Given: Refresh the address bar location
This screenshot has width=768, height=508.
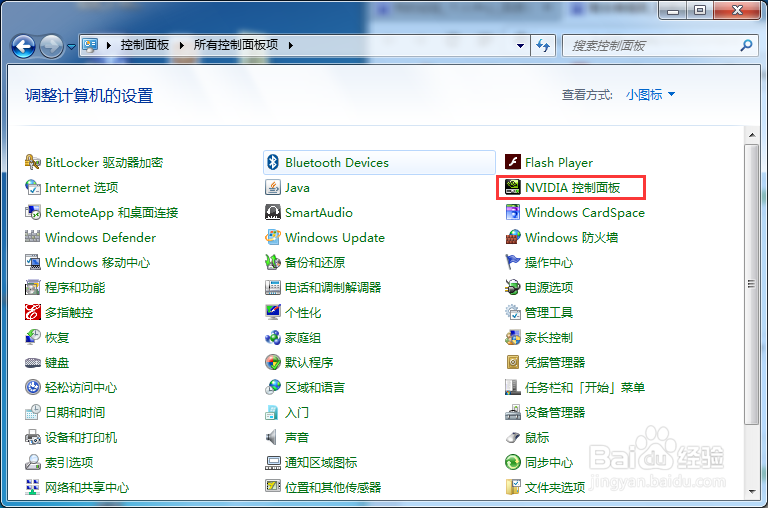Looking at the screenshot, I should (543, 46).
